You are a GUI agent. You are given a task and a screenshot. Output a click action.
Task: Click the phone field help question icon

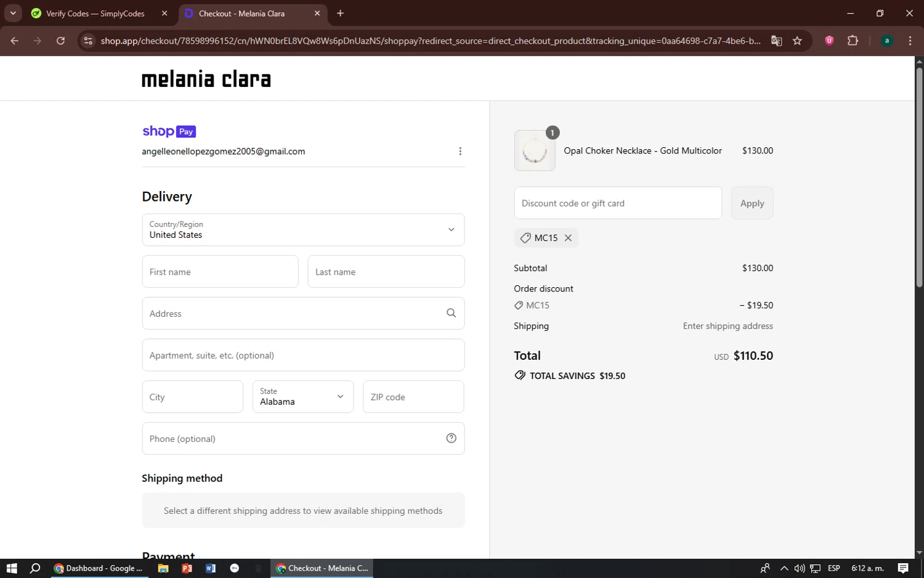(451, 438)
